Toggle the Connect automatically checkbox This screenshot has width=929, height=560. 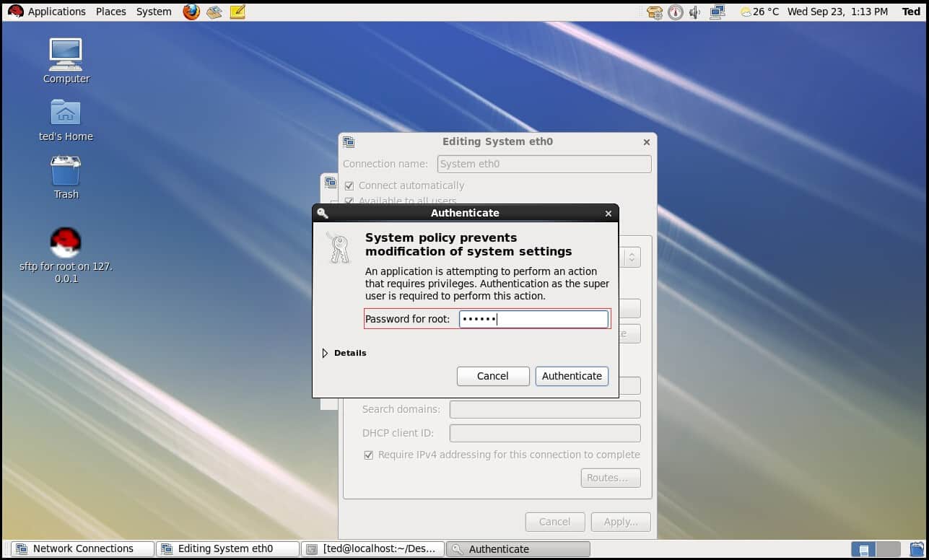(x=349, y=185)
